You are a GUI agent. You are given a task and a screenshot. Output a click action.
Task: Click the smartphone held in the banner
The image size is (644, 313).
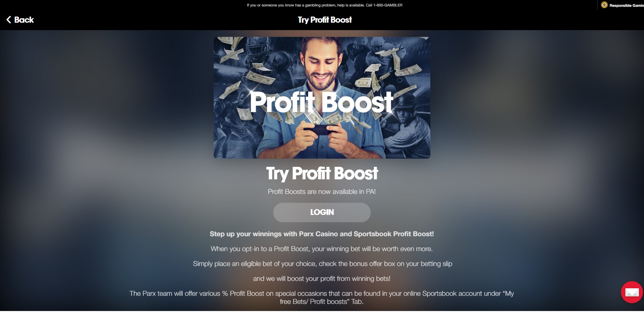(x=320, y=129)
